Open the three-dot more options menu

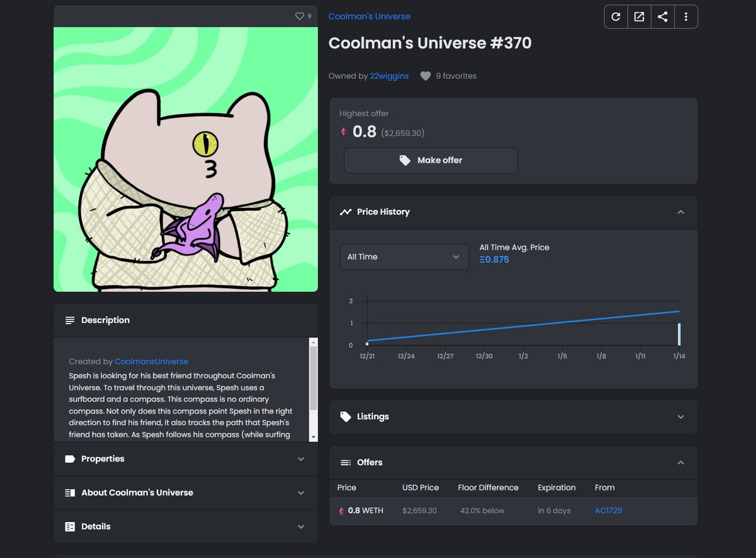pos(686,17)
